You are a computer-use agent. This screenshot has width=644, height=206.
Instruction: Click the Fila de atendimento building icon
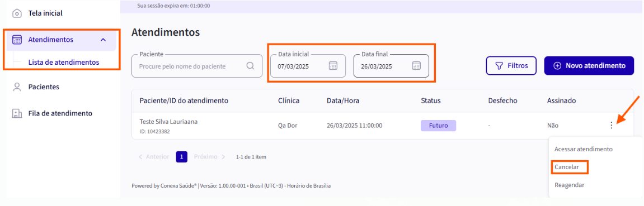(x=17, y=113)
